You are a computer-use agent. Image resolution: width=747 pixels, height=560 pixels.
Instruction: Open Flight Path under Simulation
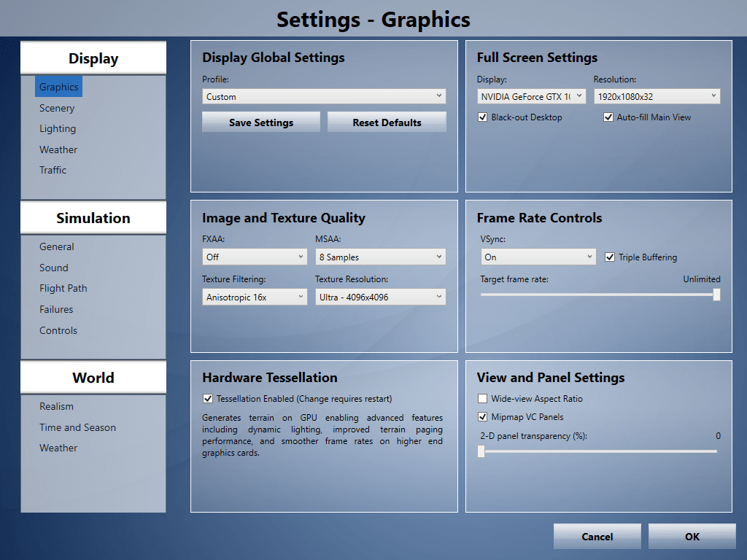63,288
